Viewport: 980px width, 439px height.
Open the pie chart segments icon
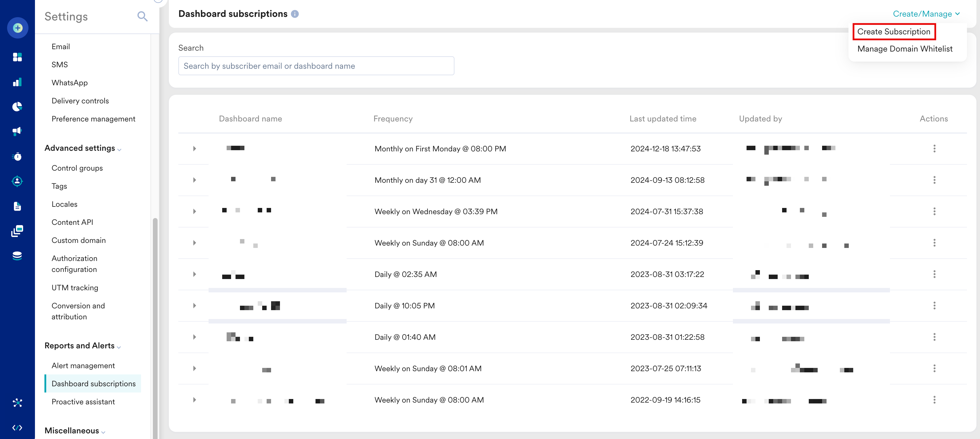(17, 107)
